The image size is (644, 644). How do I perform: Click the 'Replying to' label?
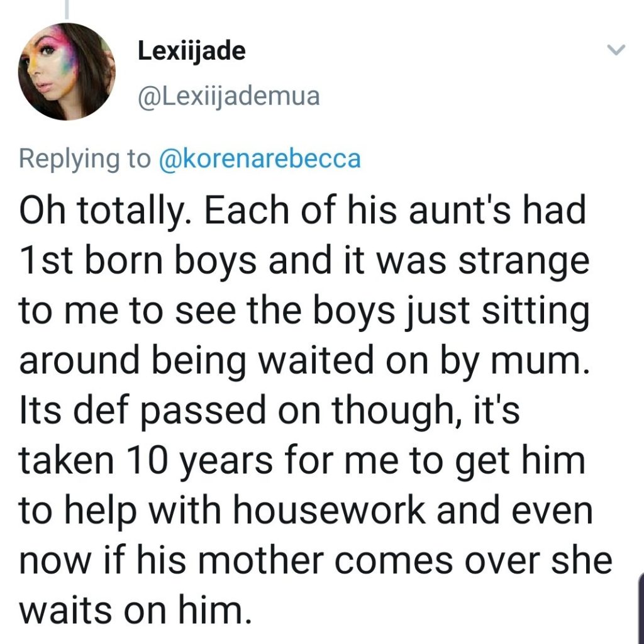click(x=85, y=160)
